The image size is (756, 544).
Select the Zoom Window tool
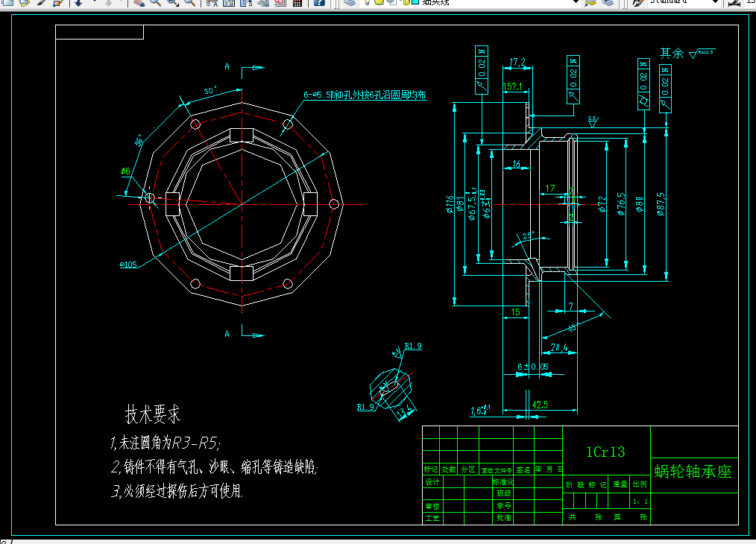coord(171,4)
